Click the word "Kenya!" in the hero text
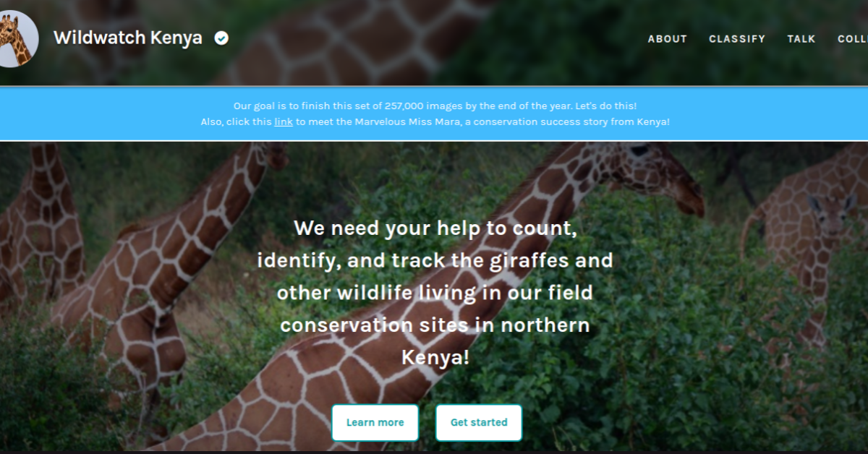This screenshot has width=868, height=454. 435,357
